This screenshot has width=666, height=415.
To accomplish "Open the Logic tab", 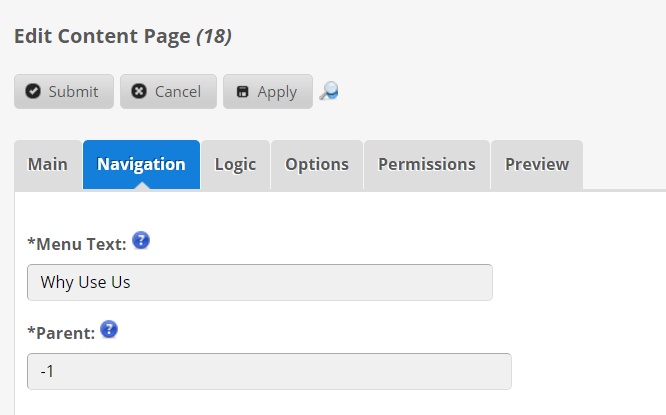I will click(235, 164).
